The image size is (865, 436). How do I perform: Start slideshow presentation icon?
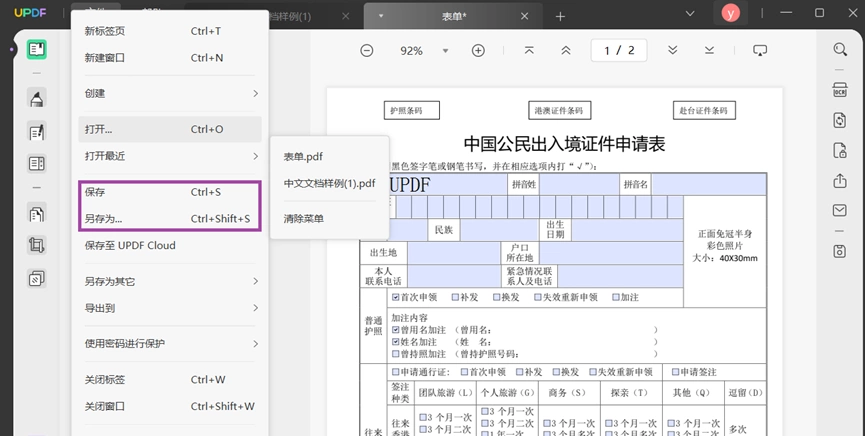tap(760, 50)
